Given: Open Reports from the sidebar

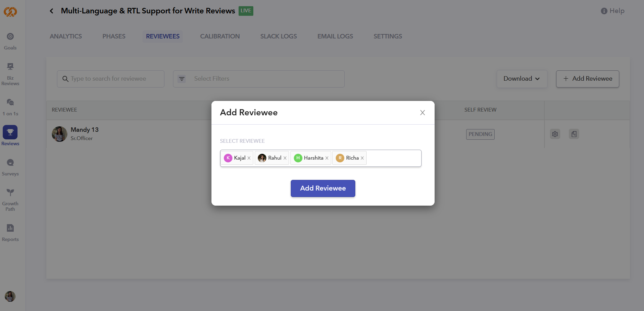Looking at the screenshot, I should [x=10, y=232].
